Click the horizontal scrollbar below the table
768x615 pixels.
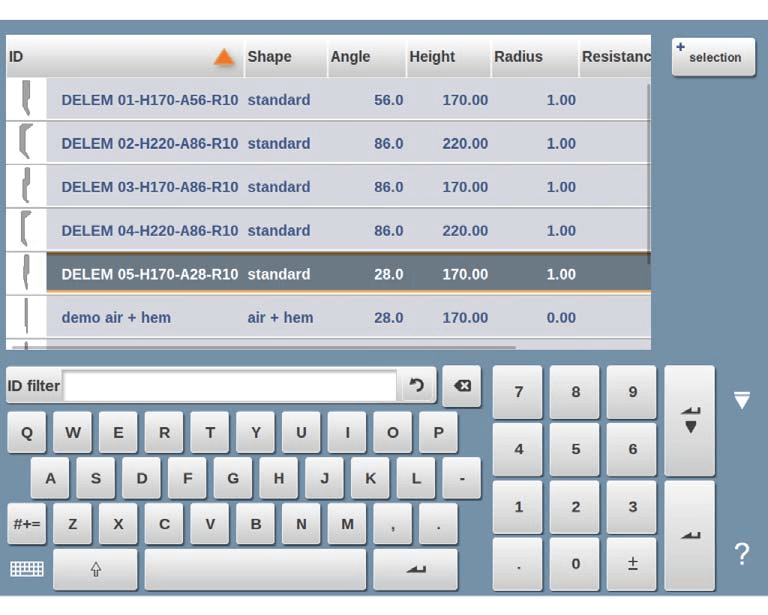click(x=264, y=347)
